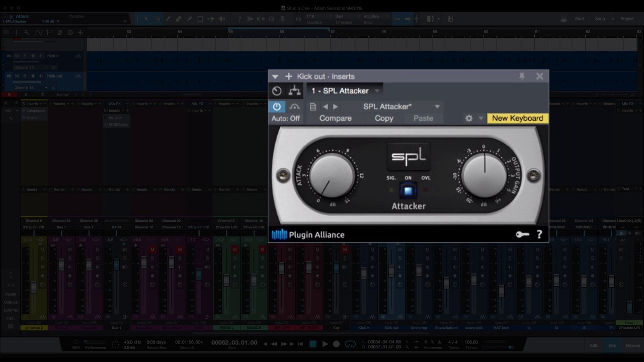Toggle the SPL Attacker power button
This screenshot has height=362, width=644.
277,107
